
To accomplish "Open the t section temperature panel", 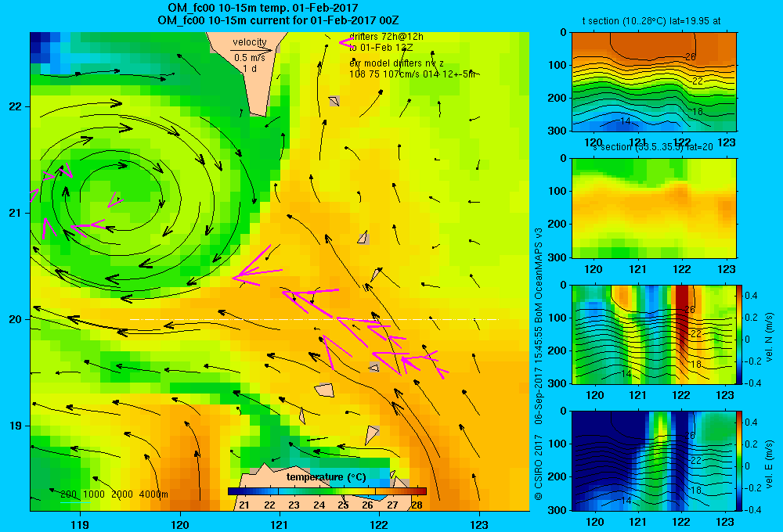I will [654, 82].
